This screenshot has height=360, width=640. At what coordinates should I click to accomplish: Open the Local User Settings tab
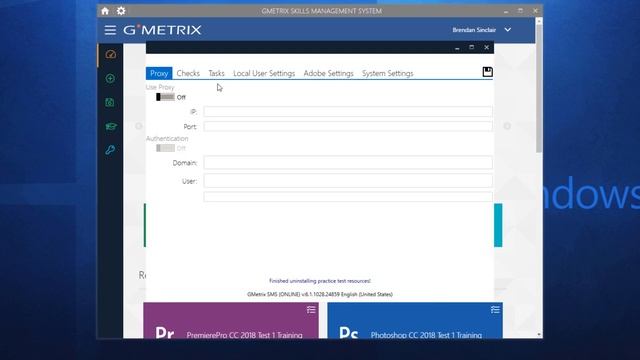(264, 73)
